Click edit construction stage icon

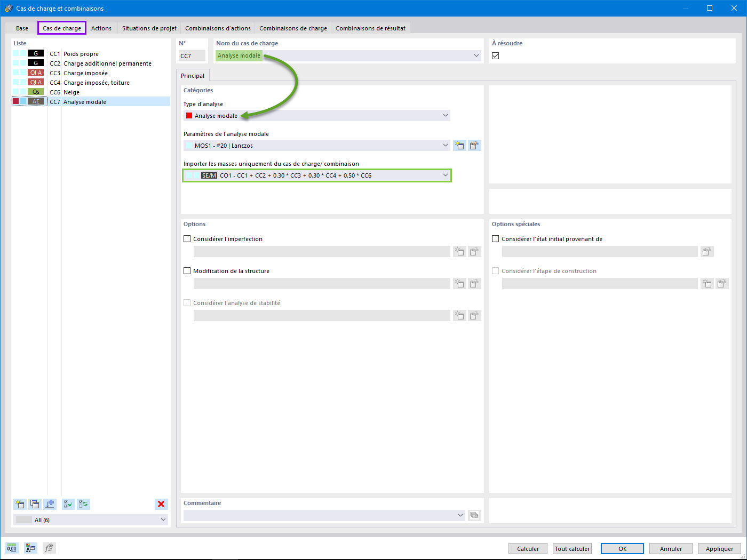tap(722, 283)
